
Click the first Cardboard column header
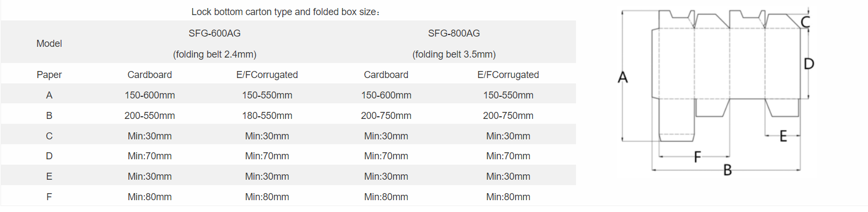(x=150, y=75)
